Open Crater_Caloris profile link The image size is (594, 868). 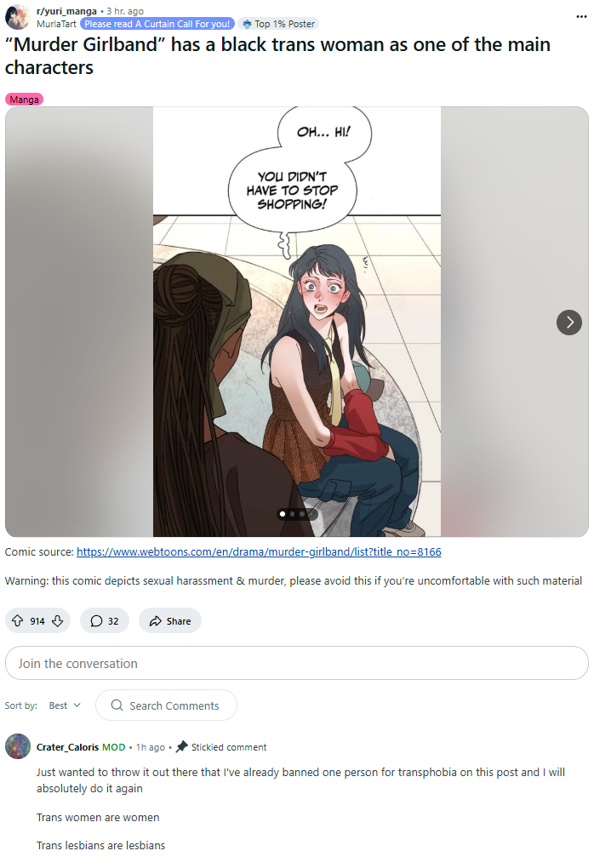click(67, 747)
